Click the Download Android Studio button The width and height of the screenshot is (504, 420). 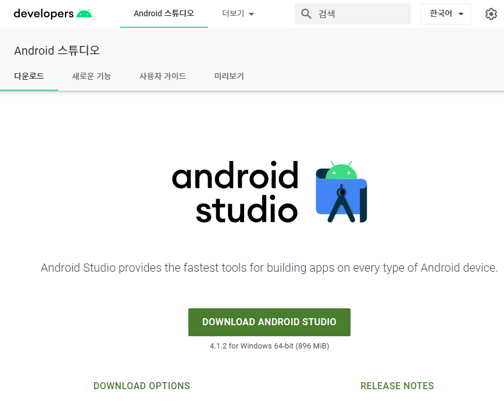tap(269, 322)
